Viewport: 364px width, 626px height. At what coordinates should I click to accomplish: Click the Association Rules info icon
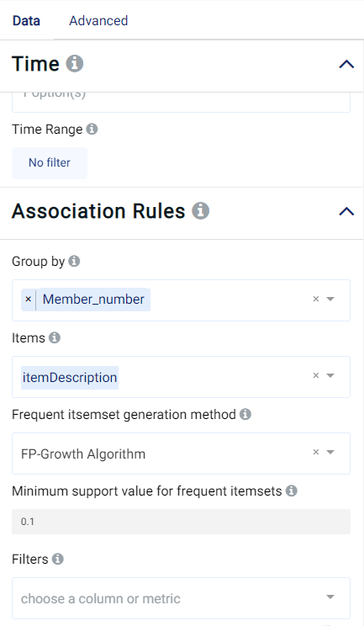201,210
